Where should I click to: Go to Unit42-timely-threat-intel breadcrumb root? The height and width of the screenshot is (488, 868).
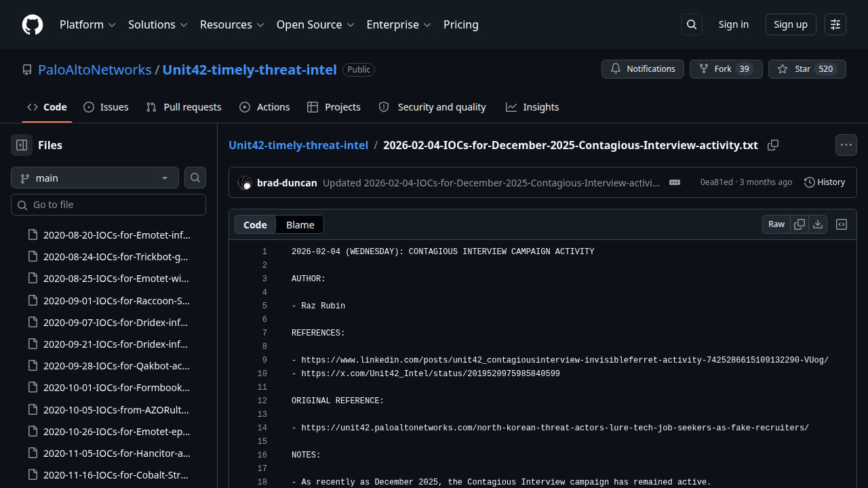[298, 145]
